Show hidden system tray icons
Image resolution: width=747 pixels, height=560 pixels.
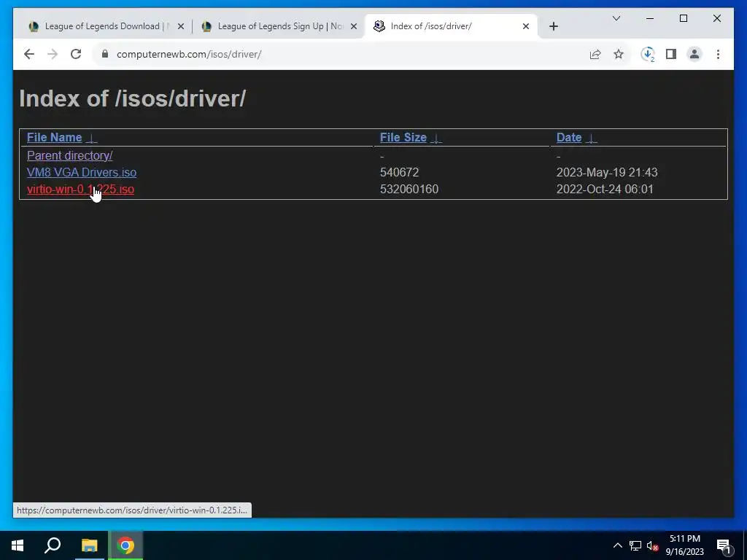617,545
